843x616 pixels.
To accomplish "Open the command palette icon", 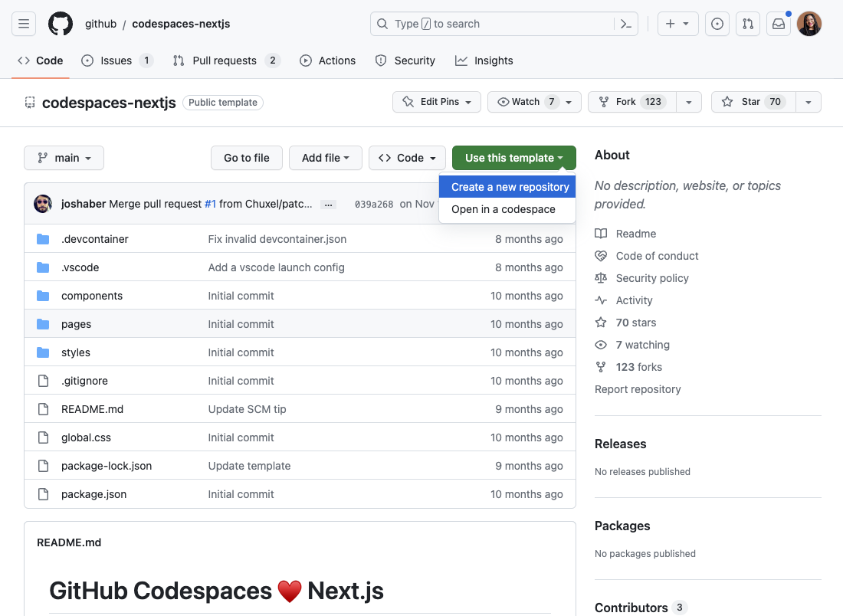I will point(626,24).
